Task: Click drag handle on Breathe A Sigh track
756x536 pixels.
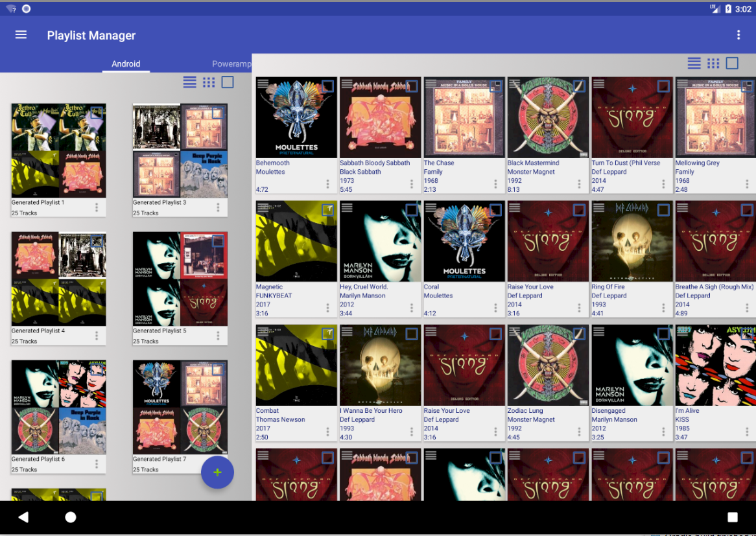Action: coord(682,208)
